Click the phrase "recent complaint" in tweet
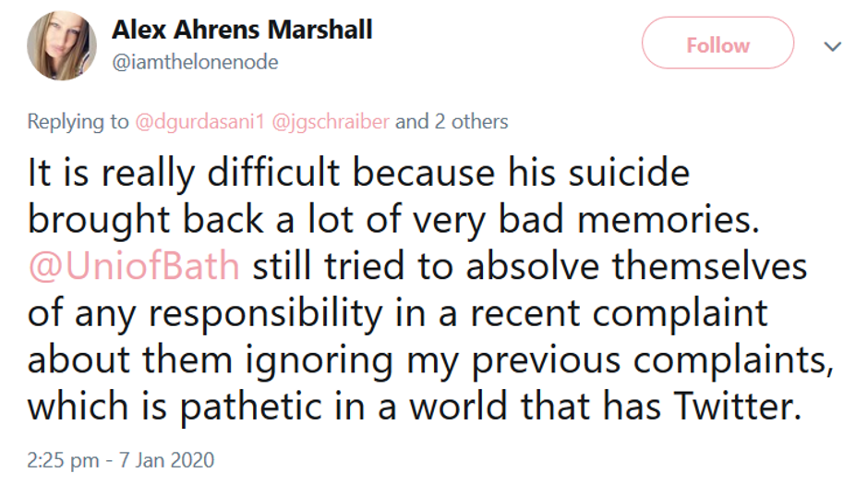This screenshot has width=868, height=486. (643, 314)
